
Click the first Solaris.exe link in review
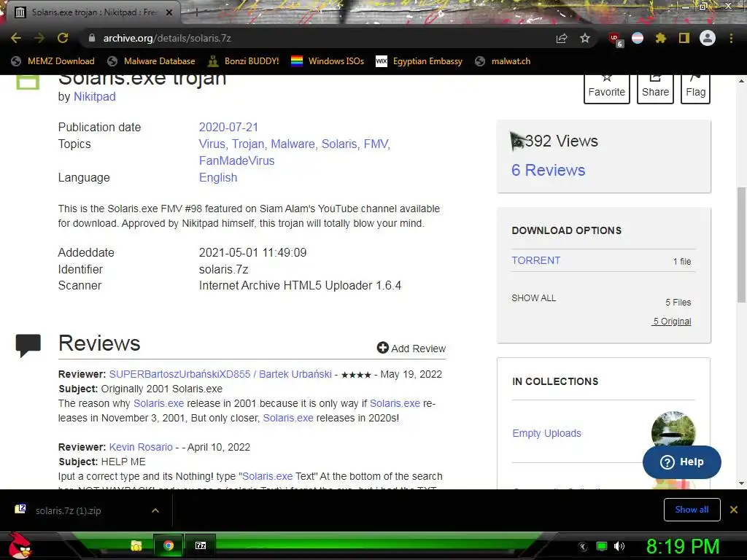tap(158, 403)
